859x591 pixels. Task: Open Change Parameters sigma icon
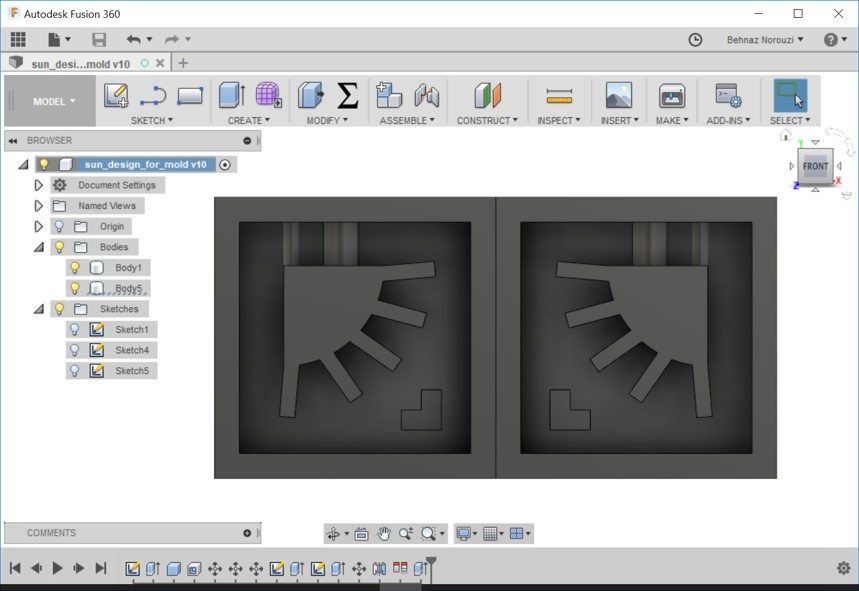point(347,95)
